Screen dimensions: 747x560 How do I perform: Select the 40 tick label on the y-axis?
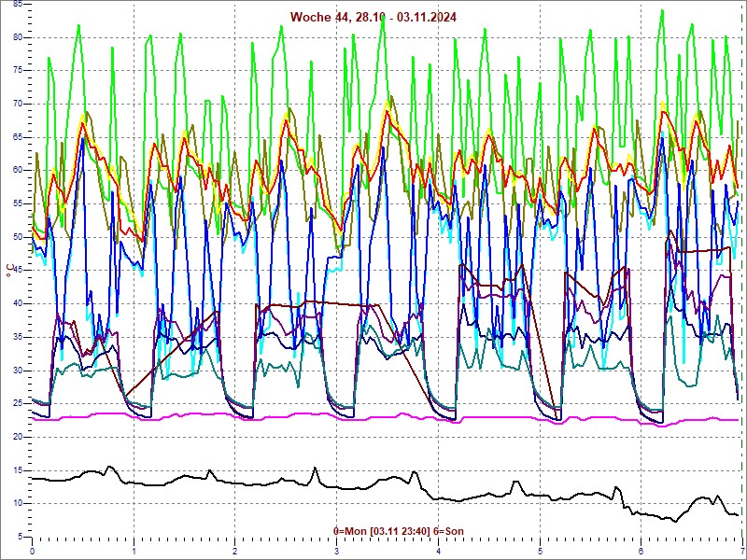pos(18,303)
